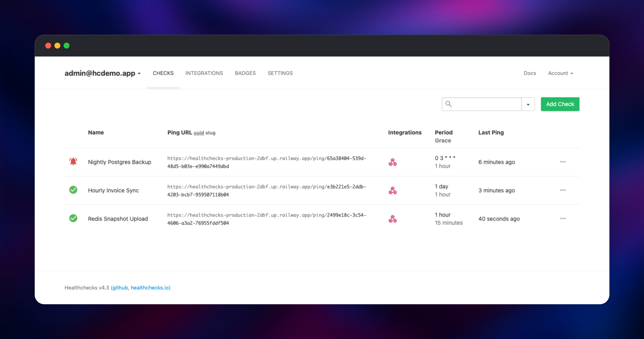Image resolution: width=644 pixels, height=339 pixels.
Task: Click the ping URL ending in 76955fddf504
Action: tap(267, 219)
